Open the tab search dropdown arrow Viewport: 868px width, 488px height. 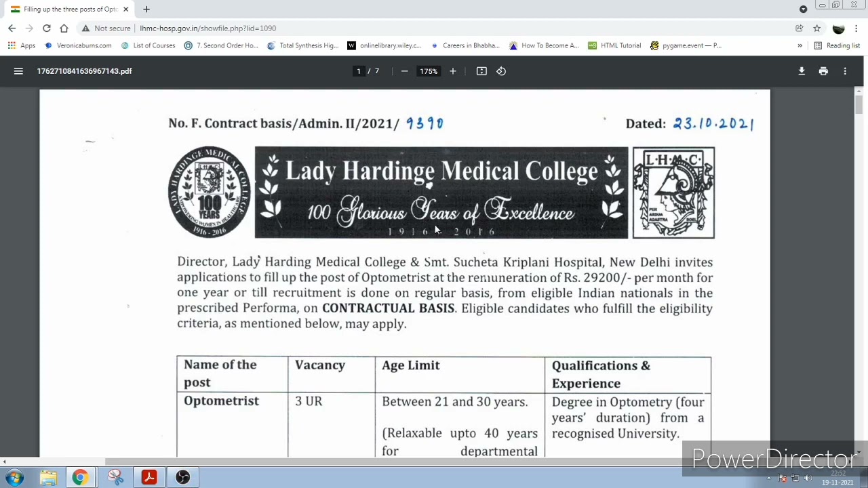click(x=803, y=9)
